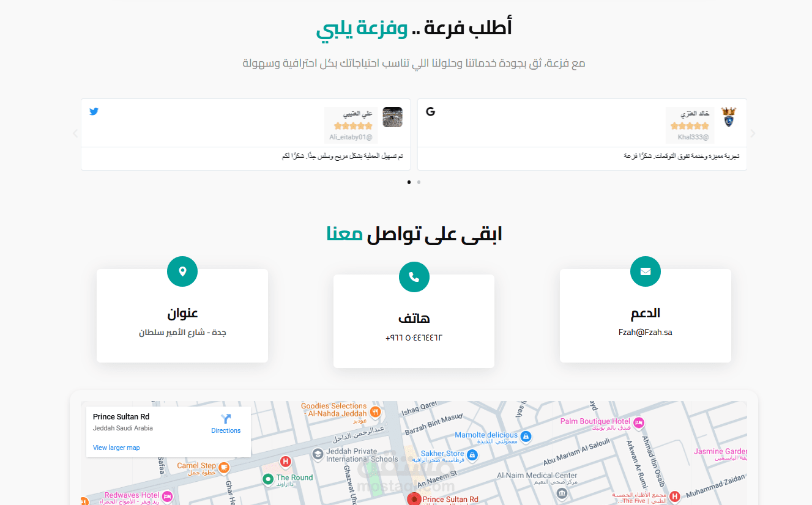Click the Mamolte delicious store marker
Viewport: 812px width, 505px height.
tap(526, 437)
